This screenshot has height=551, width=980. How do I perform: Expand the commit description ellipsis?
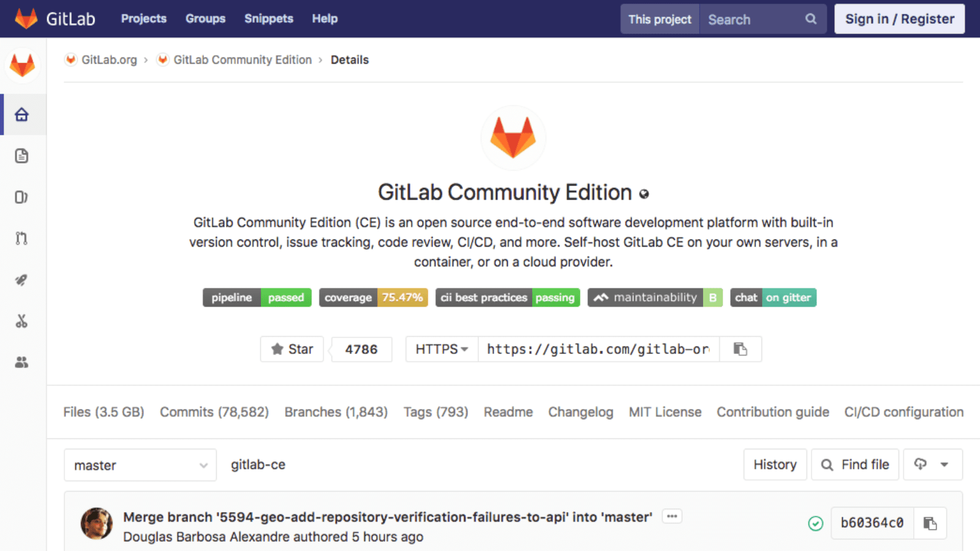pos(672,516)
